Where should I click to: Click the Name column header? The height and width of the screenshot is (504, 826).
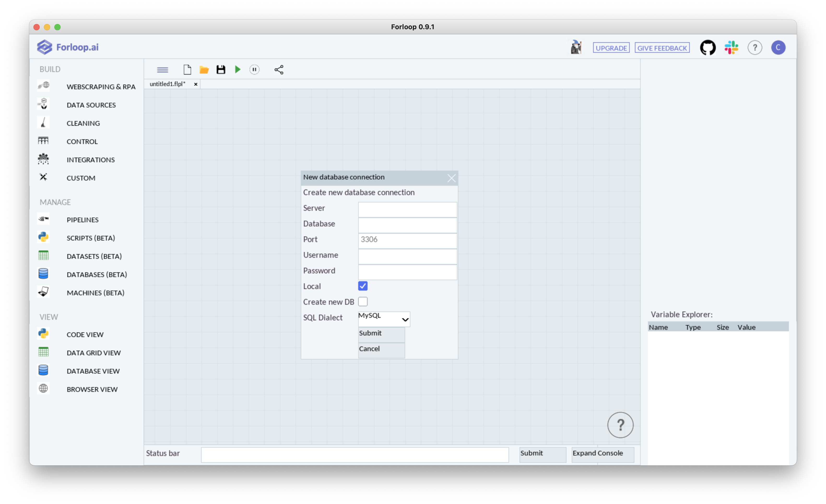(x=658, y=327)
